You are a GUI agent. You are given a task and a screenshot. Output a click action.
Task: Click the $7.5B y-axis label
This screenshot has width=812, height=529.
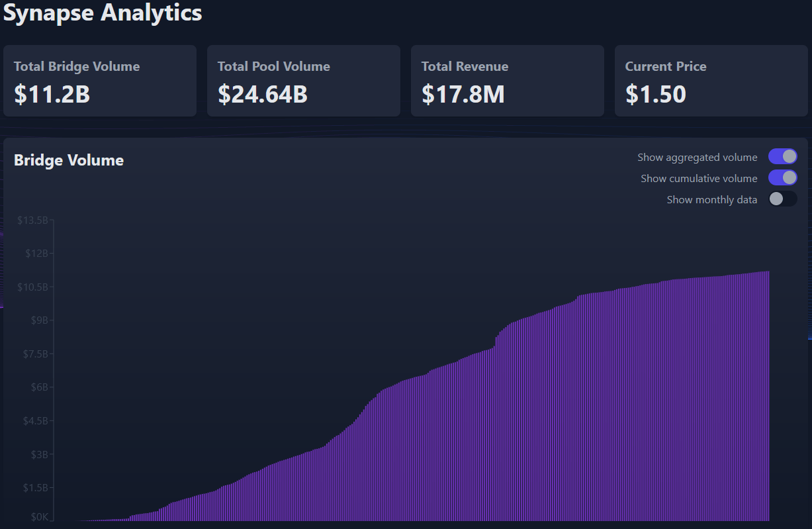point(35,354)
